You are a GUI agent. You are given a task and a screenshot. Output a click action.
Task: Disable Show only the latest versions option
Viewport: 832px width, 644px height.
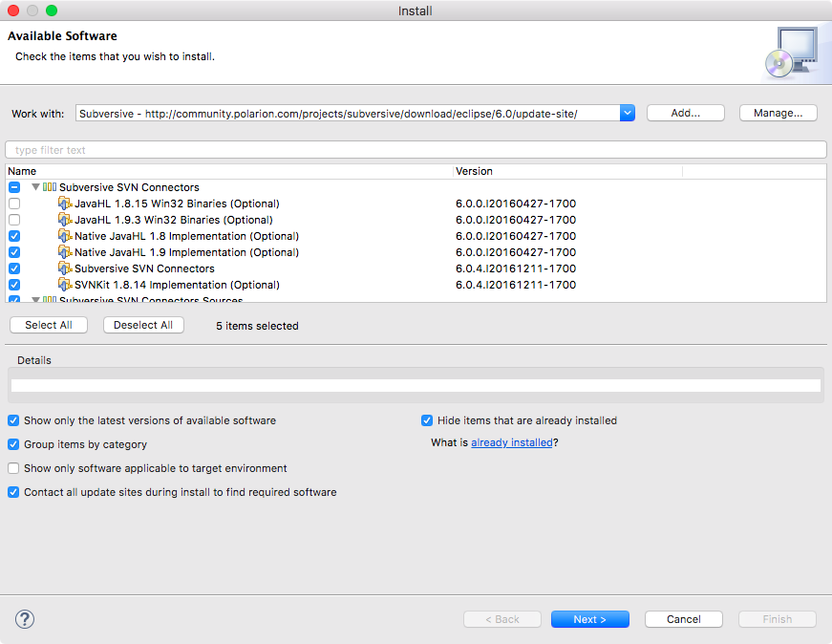pos(13,420)
